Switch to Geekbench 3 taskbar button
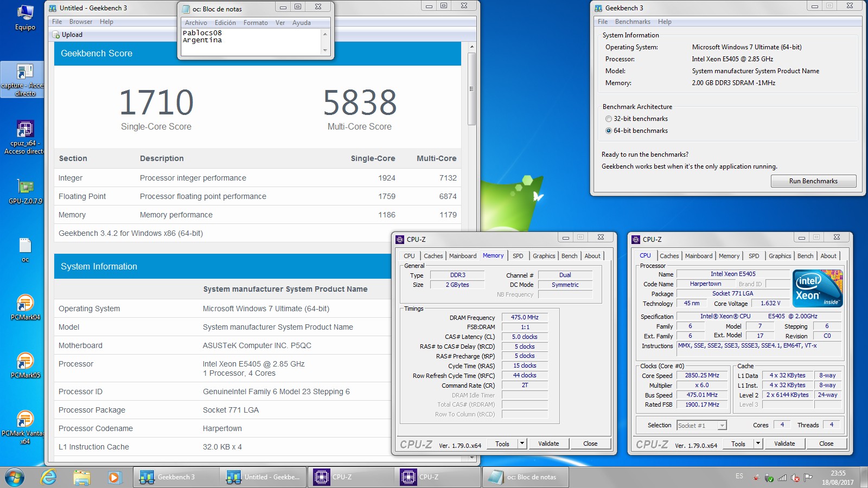Image resolution: width=868 pixels, height=488 pixels. (176, 477)
